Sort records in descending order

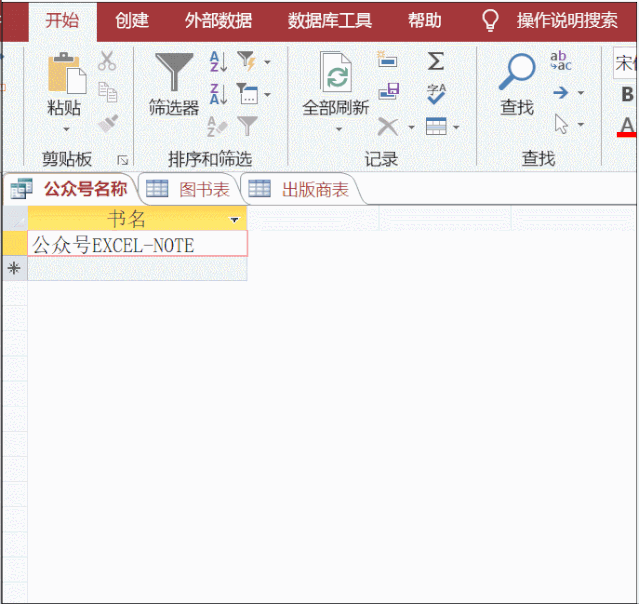point(218,94)
